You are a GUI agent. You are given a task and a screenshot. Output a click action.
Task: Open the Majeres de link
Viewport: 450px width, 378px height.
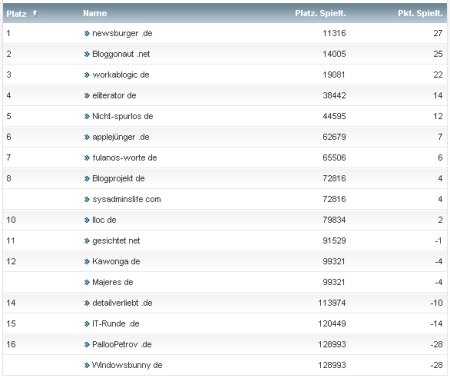[x=113, y=282]
